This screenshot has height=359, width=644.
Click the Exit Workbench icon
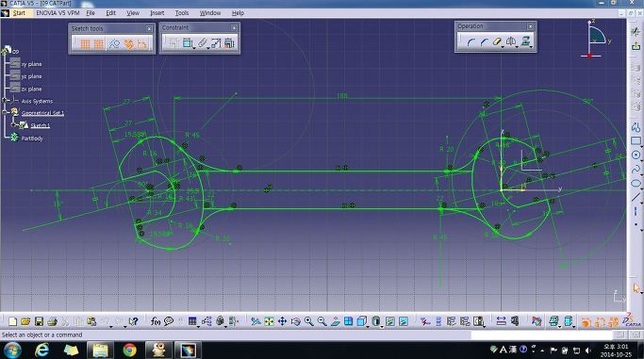tap(636, 46)
